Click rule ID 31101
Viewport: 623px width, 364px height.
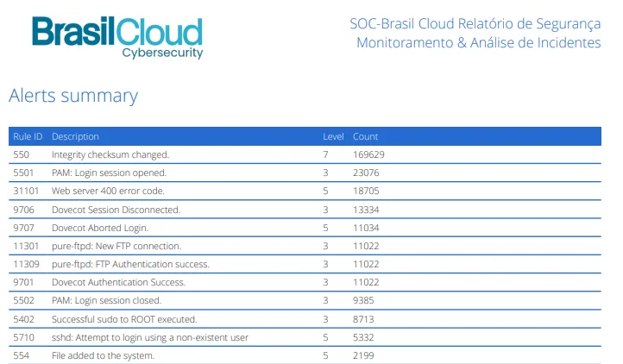pos(26,191)
